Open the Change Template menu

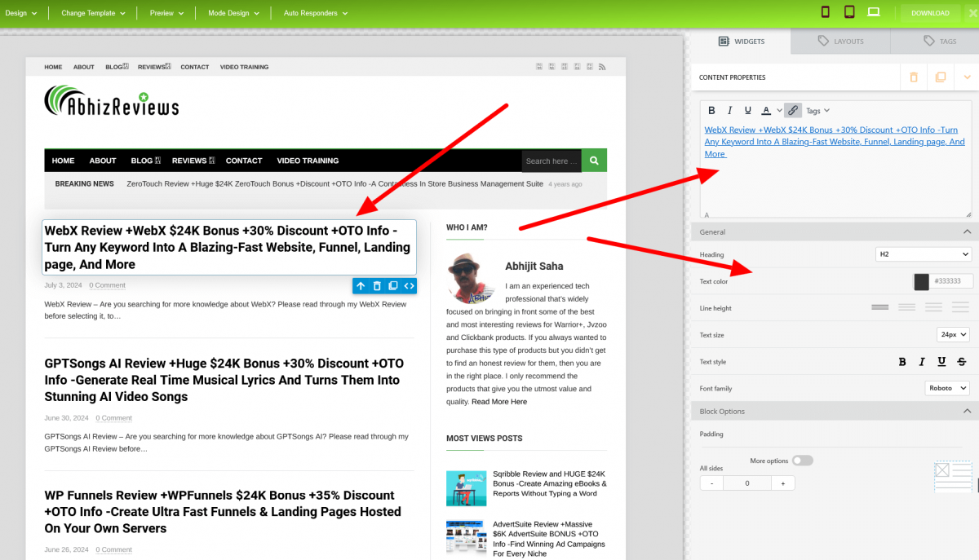[93, 13]
